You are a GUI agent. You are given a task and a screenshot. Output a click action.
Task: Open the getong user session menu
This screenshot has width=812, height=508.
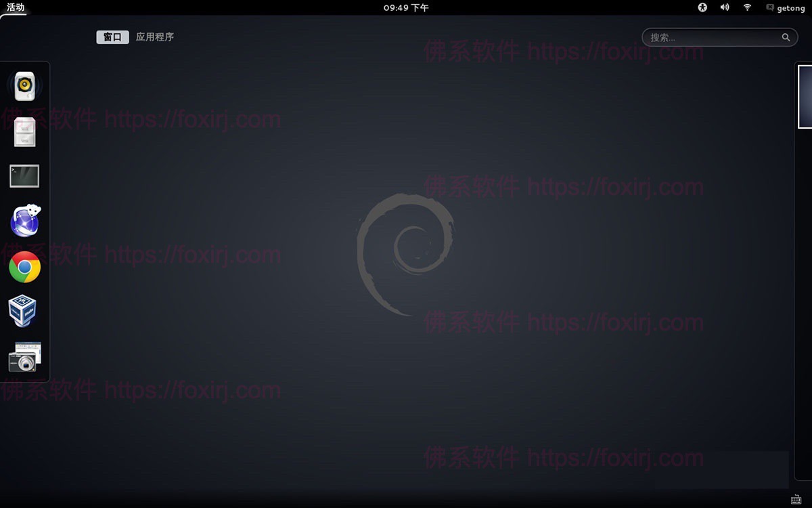coord(790,7)
